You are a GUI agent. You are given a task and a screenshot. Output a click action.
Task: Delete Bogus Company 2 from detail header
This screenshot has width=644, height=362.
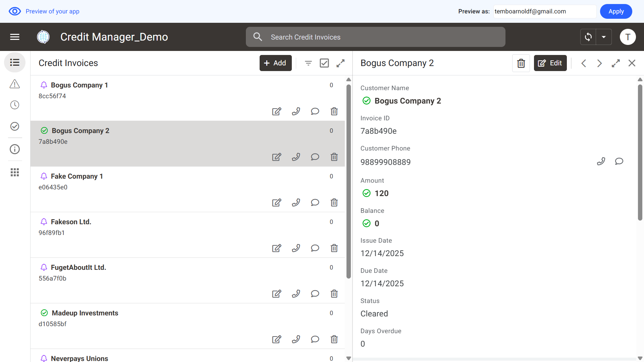(x=521, y=63)
